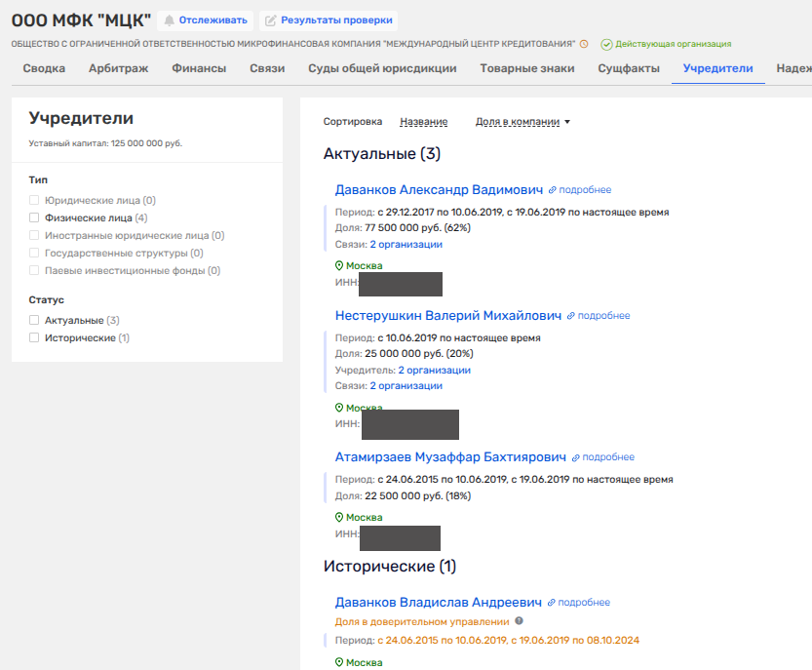Image resolution: width=812 pixels, height=670 pixels.
Task: Open the Сводка tab
Action: click(x=44, y=68)
